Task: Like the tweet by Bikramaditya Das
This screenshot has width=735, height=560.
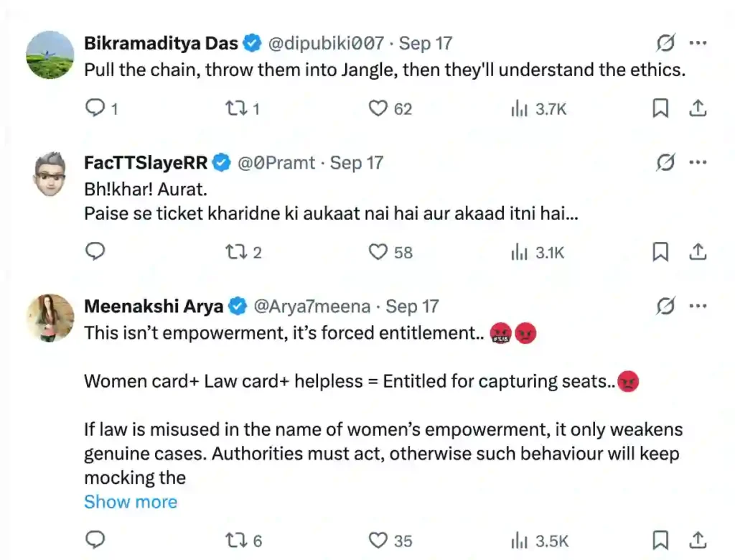Action: pyautogui.click(x=378, y=108)
